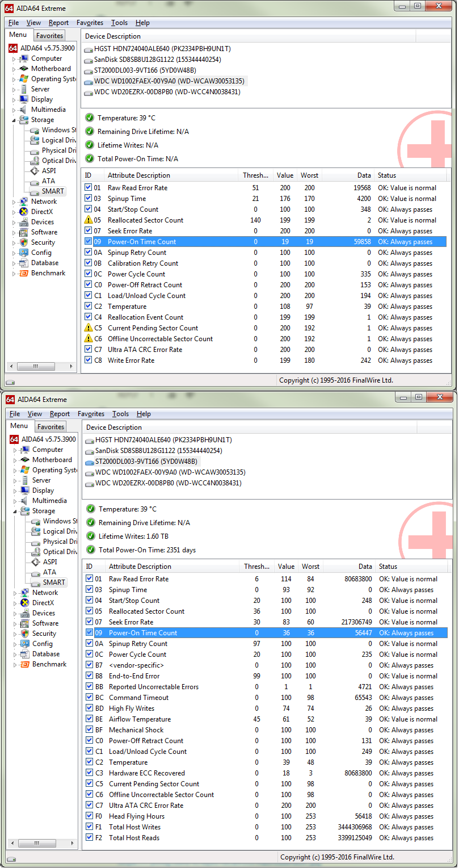Click warning icon on Reallocated Sector Count row
The image size is (459, 868).
88,220
